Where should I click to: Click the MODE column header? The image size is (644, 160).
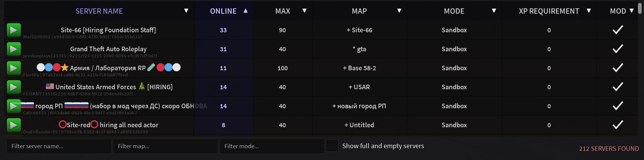[454, 11]
